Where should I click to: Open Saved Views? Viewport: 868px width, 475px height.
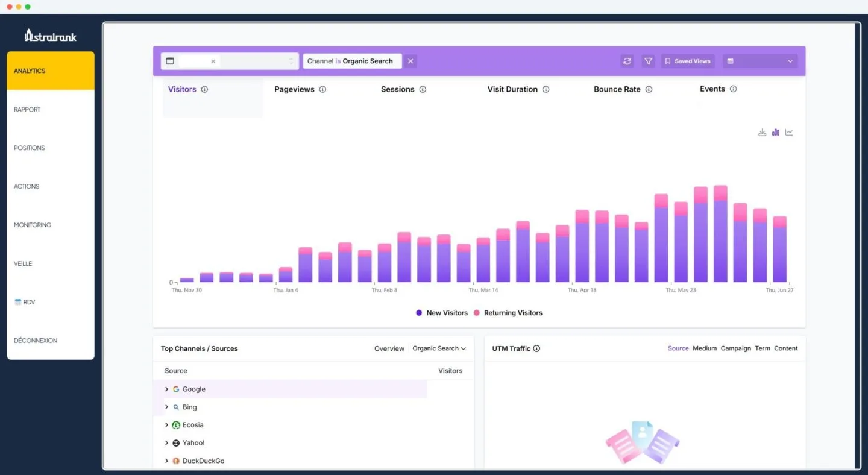click(x=687, y=61)
